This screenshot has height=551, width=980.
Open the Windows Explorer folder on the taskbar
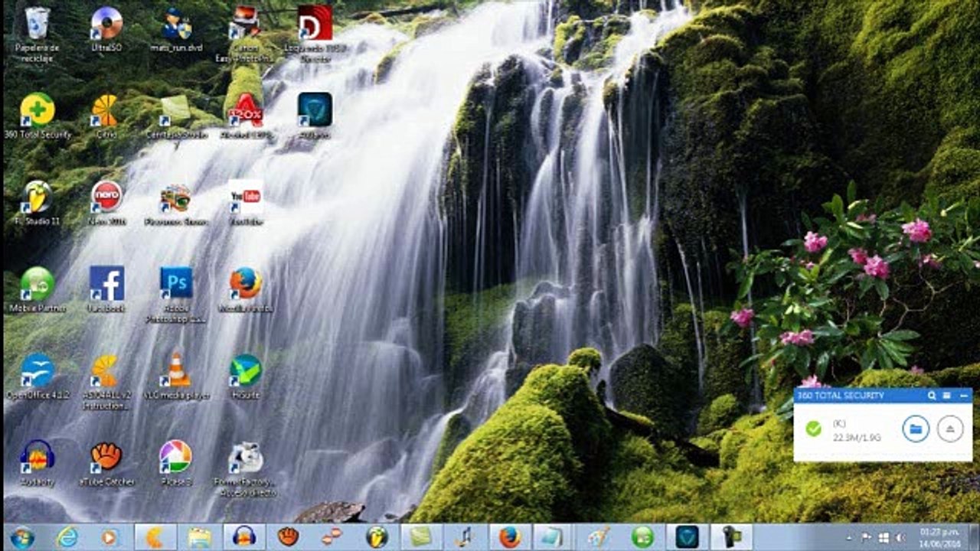[x=199, y=537]
